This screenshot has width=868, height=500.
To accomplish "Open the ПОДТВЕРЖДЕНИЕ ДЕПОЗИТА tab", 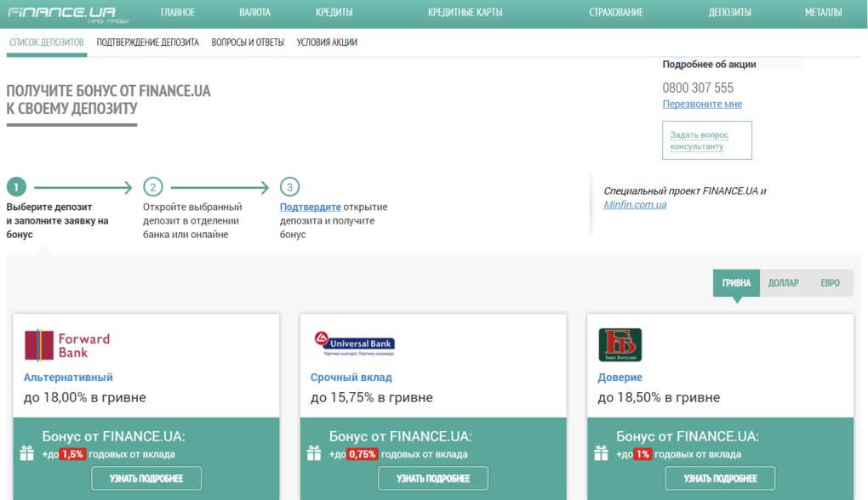I will pyautogui.click(x=147, y=40).
